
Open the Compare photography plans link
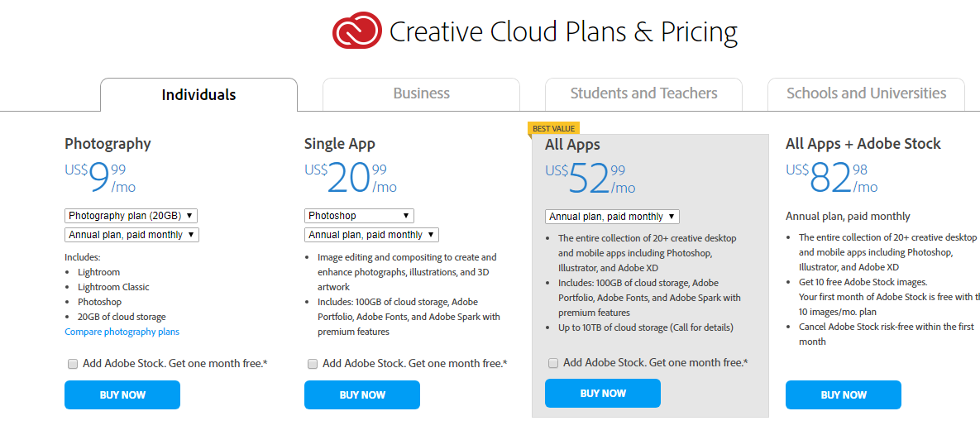pos(122,332)
